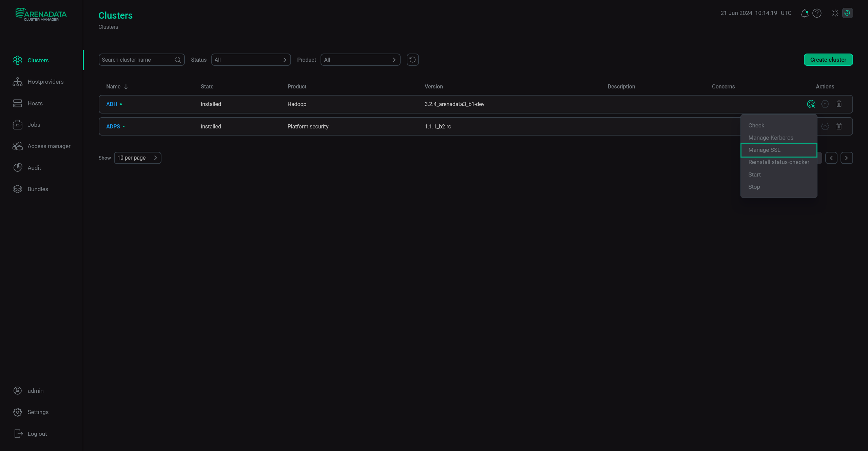Click the date and time display
The height and width of the screenshot is (451, 868).
pyautogui.click(x=756, y=13)
